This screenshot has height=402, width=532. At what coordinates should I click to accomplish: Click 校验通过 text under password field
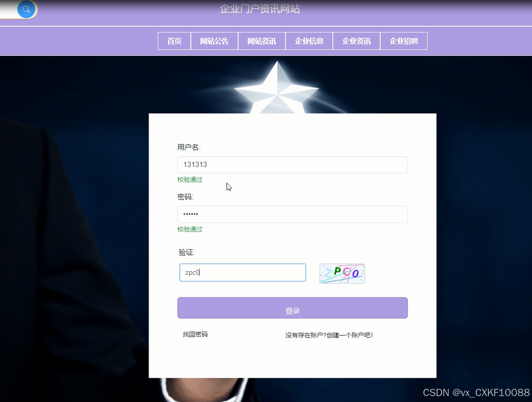[x=190, y=229]
